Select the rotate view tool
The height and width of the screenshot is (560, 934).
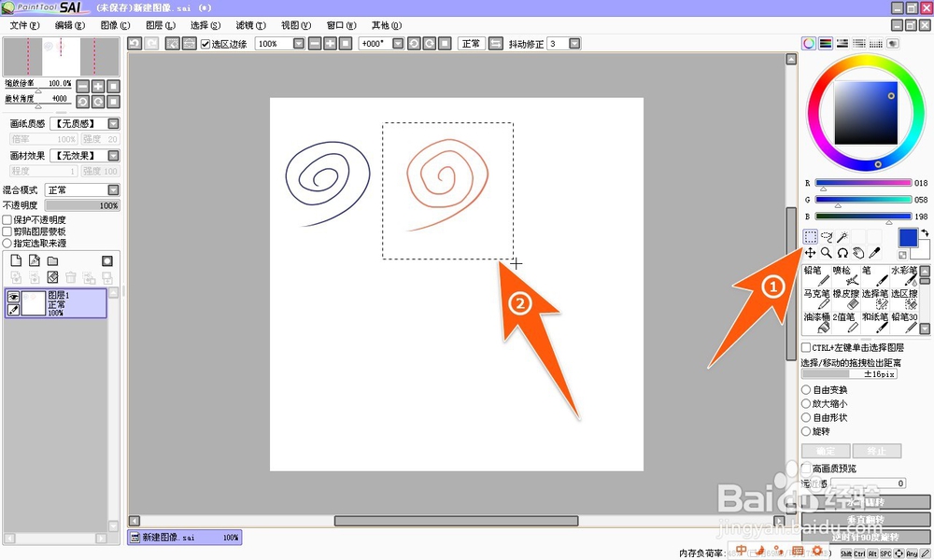(842, 253)
